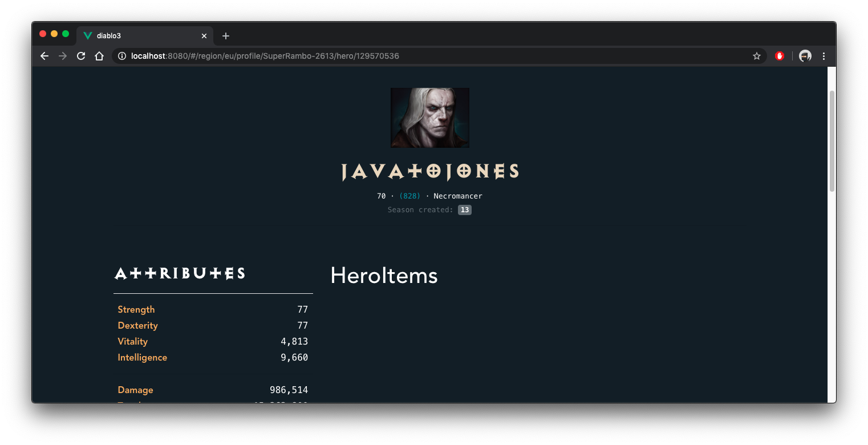The width and height of the screenshot is (868, 445).
Task: Click the JAVATOJONES hero name
Action: [x=430, y=172]
